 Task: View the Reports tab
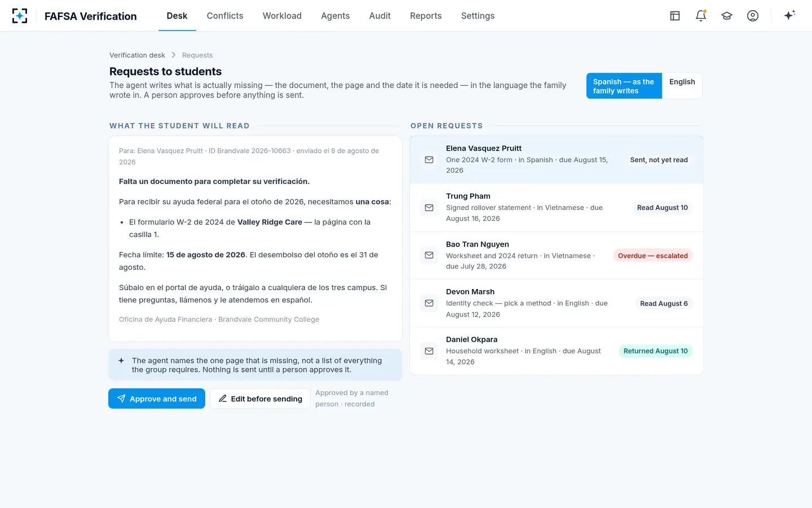(x=426, y=16)
